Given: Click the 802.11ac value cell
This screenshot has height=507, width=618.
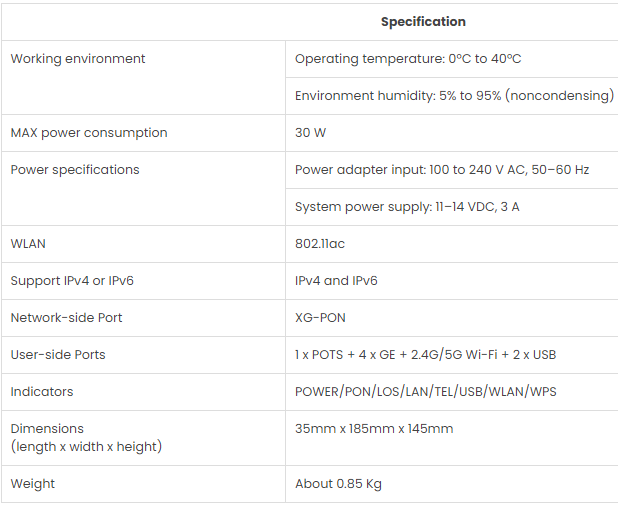Looking at the screenshot, I should click(x=320, y=244).
